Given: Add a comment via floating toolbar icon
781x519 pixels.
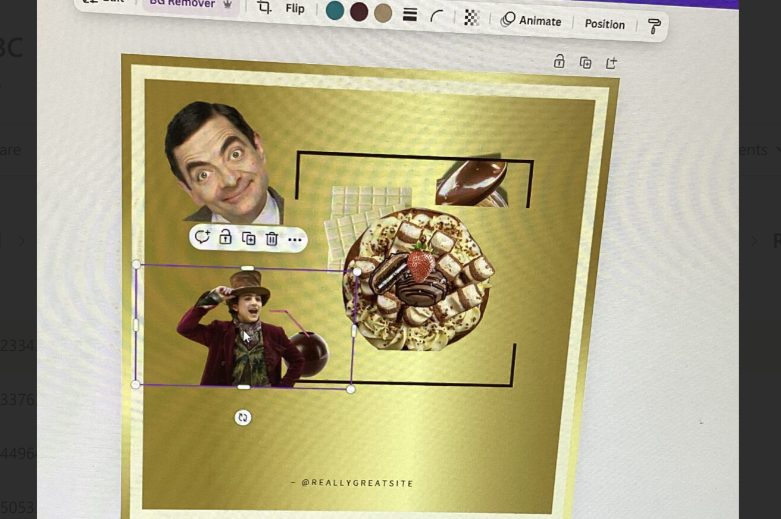Looking at the screenshot, I should click(x=202, y=237).
